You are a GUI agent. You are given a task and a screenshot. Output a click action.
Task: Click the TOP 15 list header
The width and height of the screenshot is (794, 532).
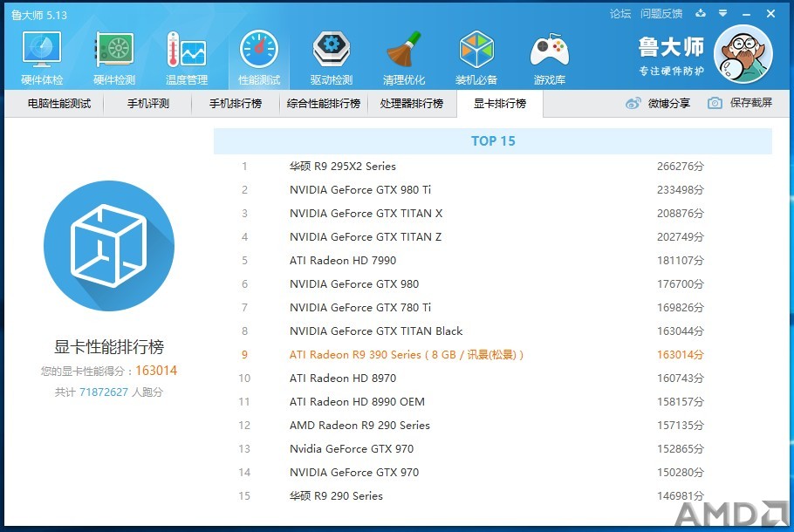click(x=493, y=141)
